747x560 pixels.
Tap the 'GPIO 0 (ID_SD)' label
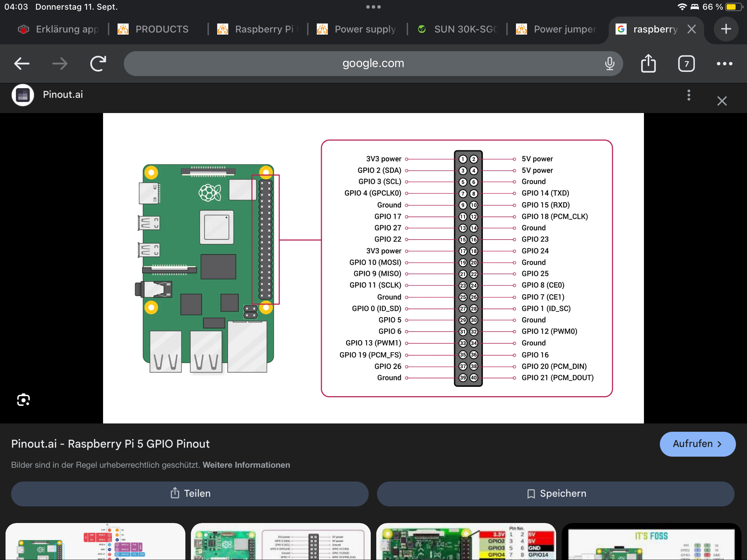click(377, 308)
